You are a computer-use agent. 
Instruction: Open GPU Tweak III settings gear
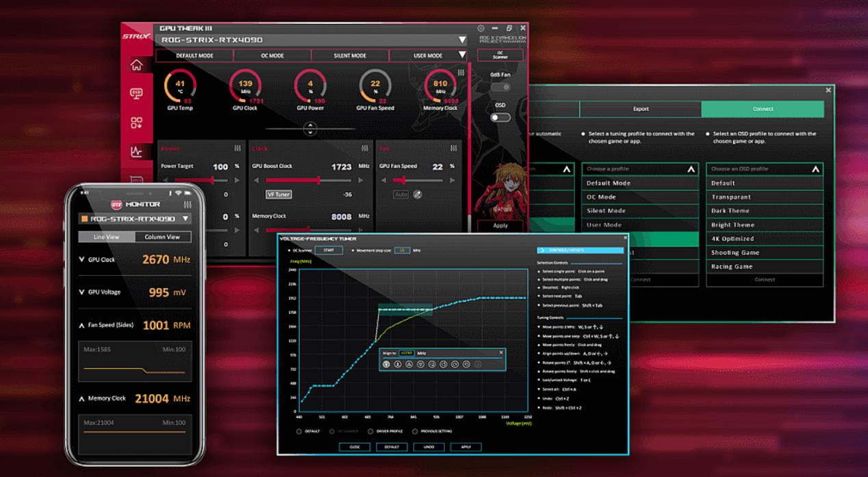(481, 29)
